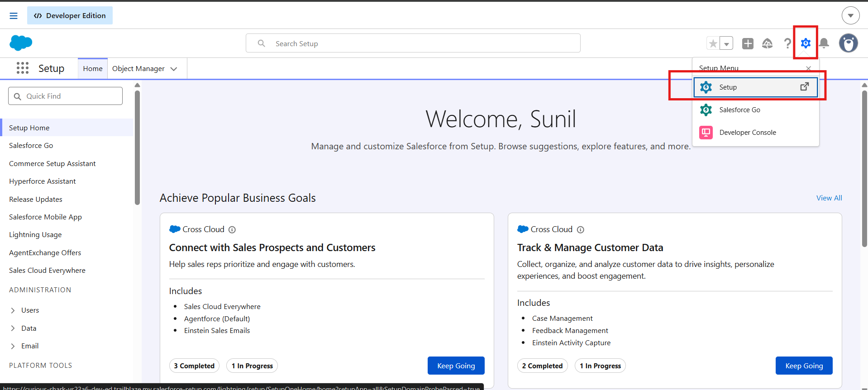This screenshot has width=868, height=390.
Task: Expand the top-right circular dropdown button
Action: click(851, 15)
